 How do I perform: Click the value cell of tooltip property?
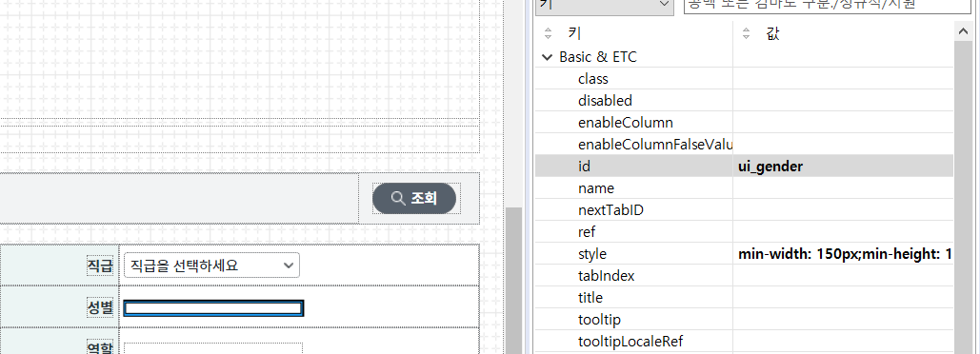pyautogui.click(x=843, y=320)
